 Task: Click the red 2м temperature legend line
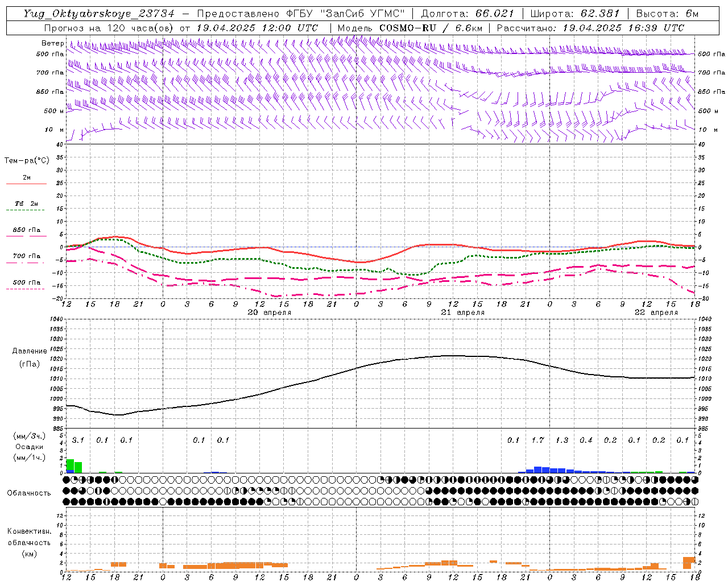pos(26,184)
